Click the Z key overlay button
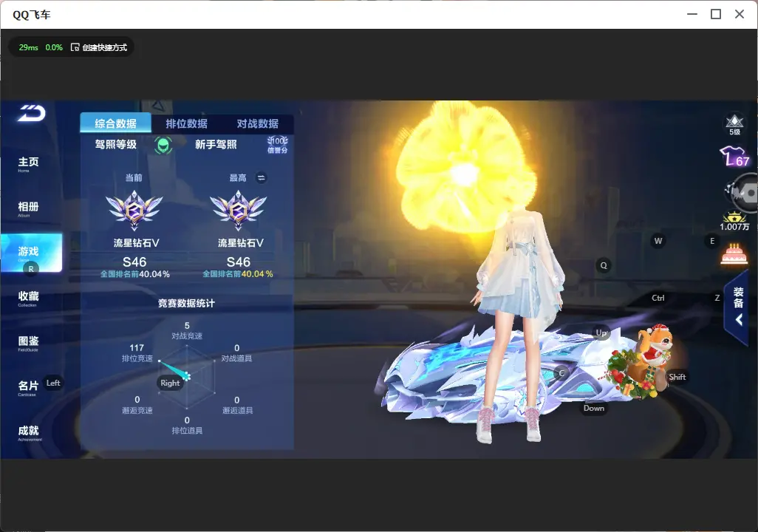This screenshot has width=758, height=532. pyautogui.click(x=717, y=298)
